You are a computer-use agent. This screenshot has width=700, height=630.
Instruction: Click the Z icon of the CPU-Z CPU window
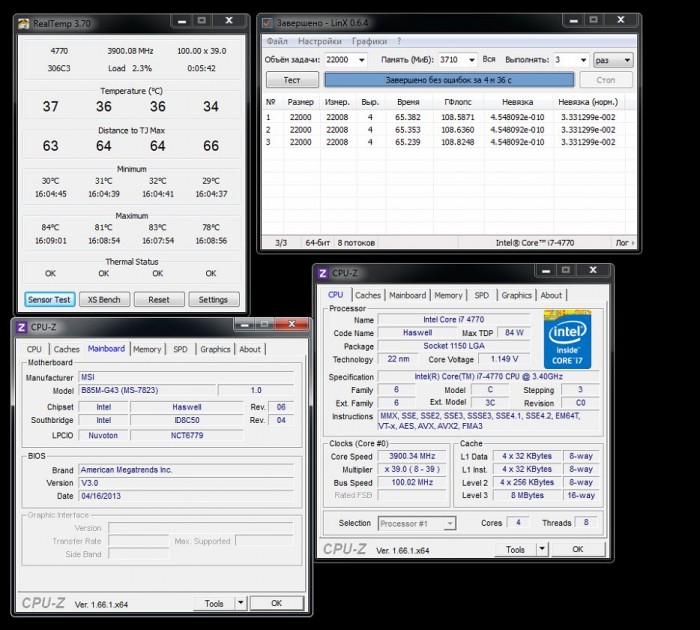point(322,273)
